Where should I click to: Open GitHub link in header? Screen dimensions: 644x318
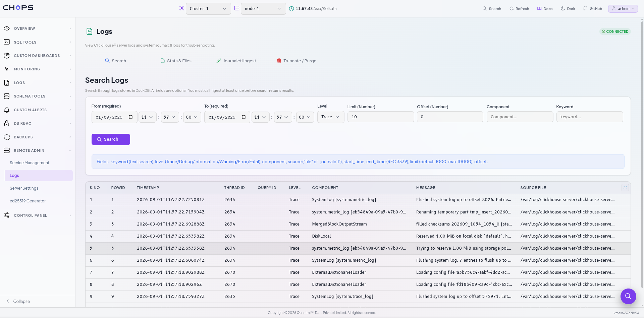593,9
